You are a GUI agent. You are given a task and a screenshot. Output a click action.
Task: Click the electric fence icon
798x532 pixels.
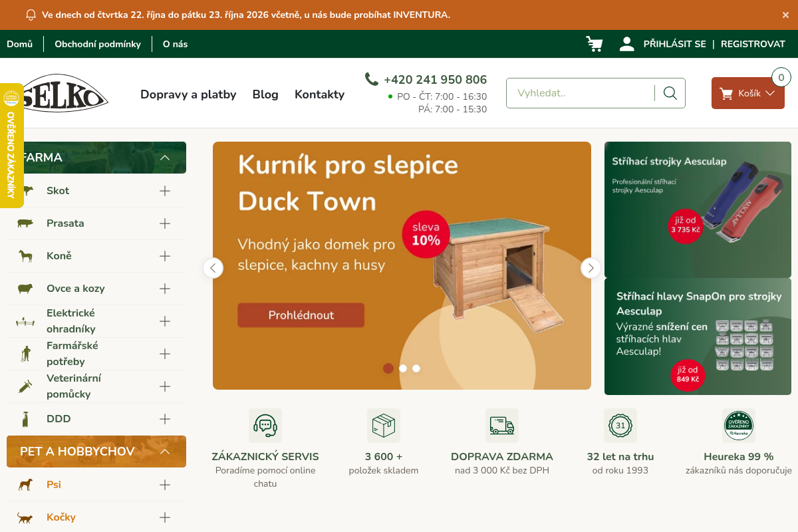(25, 321)
